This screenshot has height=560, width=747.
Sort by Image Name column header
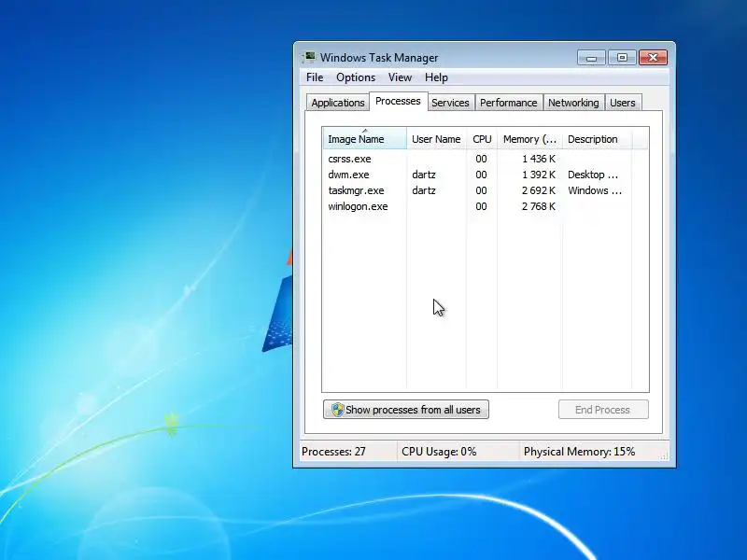(x=364, y=138)
